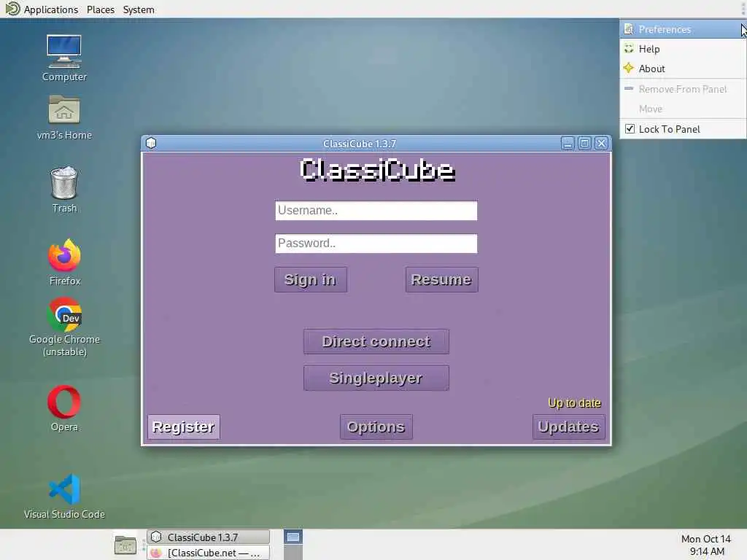Click the "Up to date" status text

pyautogui.click(x=575, y=402)
